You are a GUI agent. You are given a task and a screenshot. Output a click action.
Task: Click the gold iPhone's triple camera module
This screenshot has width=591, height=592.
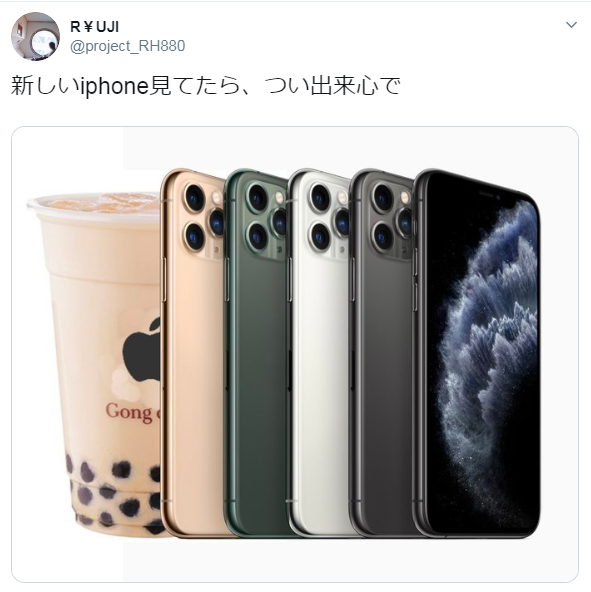(x=203, y=220)
